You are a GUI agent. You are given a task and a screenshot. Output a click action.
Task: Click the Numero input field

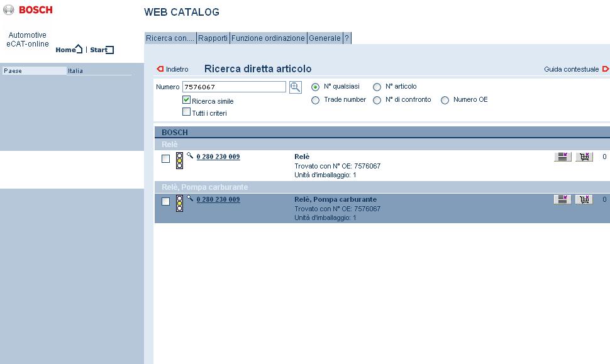click(234, 87)
